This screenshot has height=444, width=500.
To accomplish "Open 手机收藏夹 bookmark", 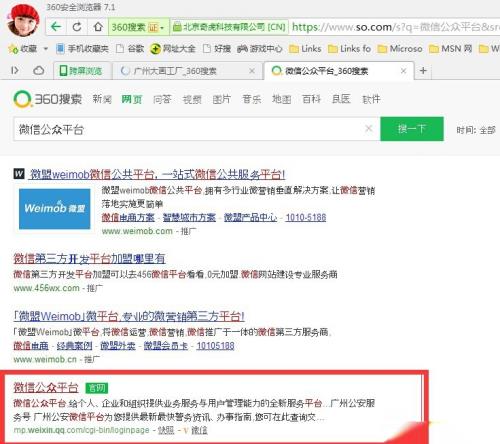I will (x=82, y=49).
